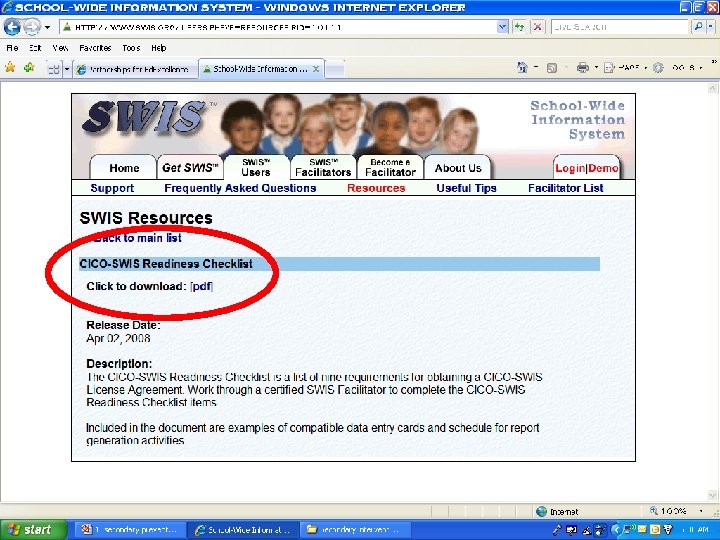Viewport: 720px width, 540px height.
Task: Open the Useful Tips link
Action: point(467,188)
